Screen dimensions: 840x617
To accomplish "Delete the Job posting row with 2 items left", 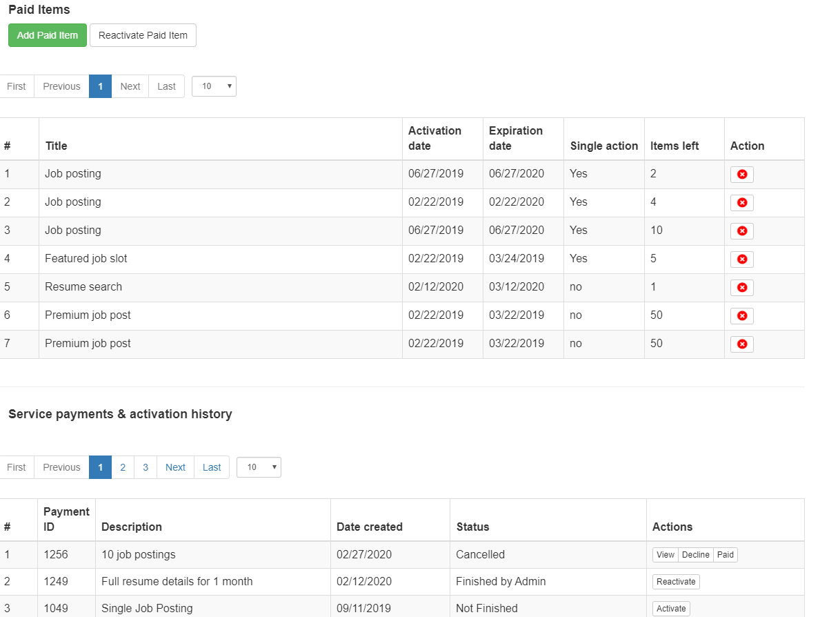I will pyautogui.click(x=742, y=175).
